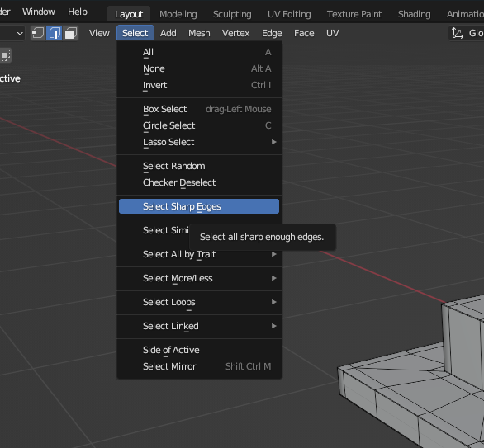Switch to face select mode

(70, 33)
